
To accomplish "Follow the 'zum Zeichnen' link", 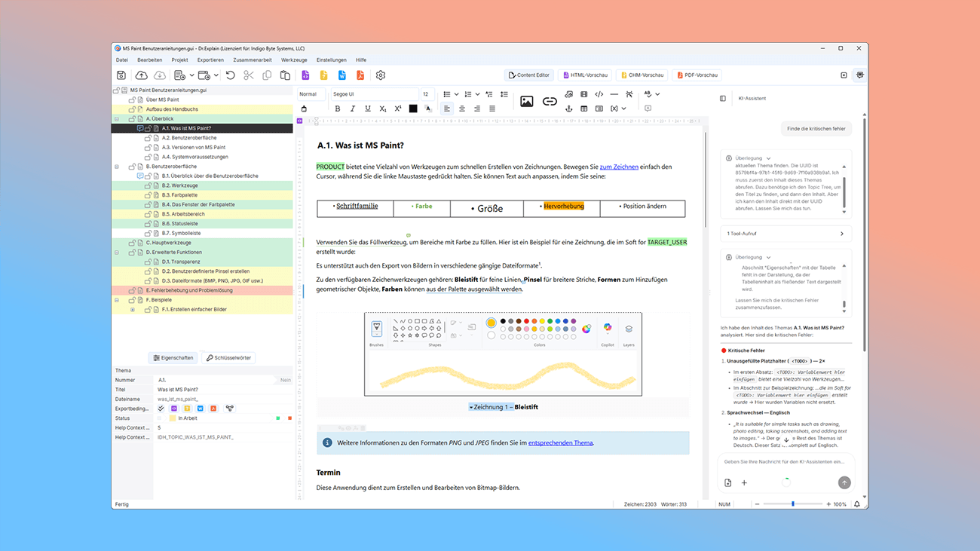I will (x=619, y=167).
